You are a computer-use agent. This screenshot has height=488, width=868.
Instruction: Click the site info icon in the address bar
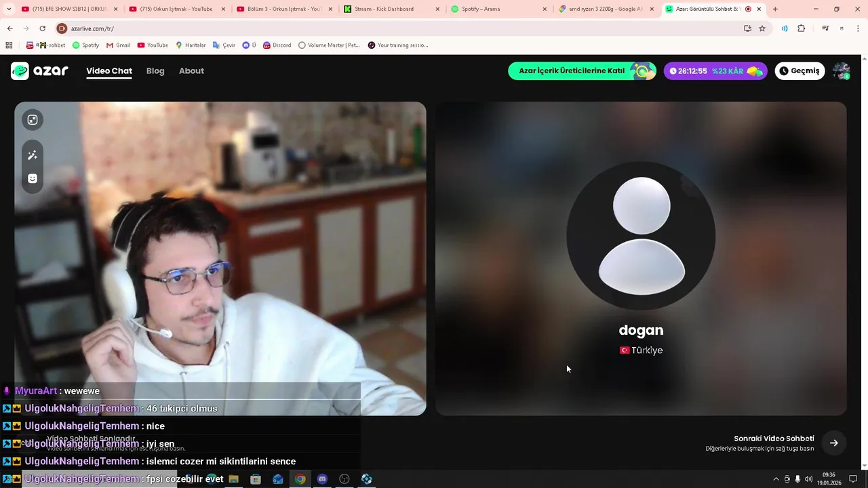[x=62, y=28]
